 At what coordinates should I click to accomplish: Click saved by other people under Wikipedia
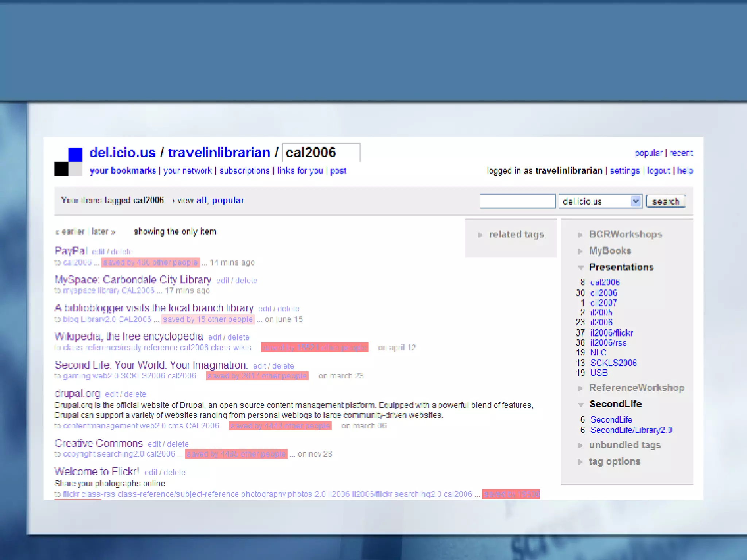314,347
